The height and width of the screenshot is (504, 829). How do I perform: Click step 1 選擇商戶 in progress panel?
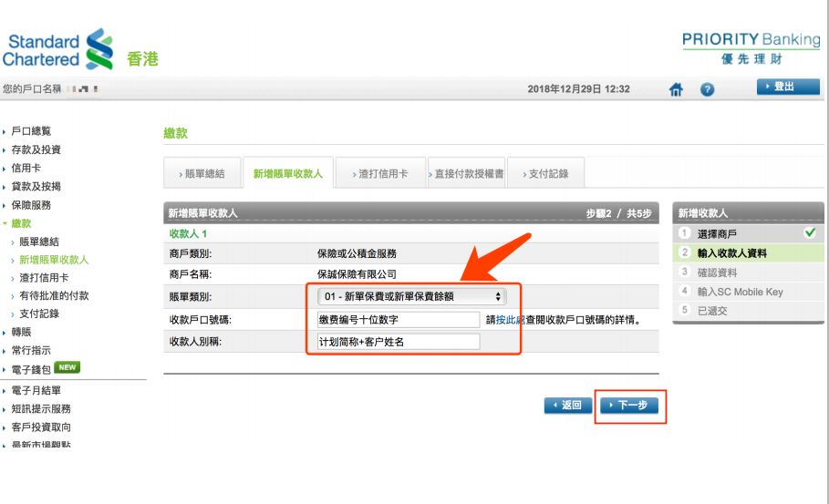point(748,233)
